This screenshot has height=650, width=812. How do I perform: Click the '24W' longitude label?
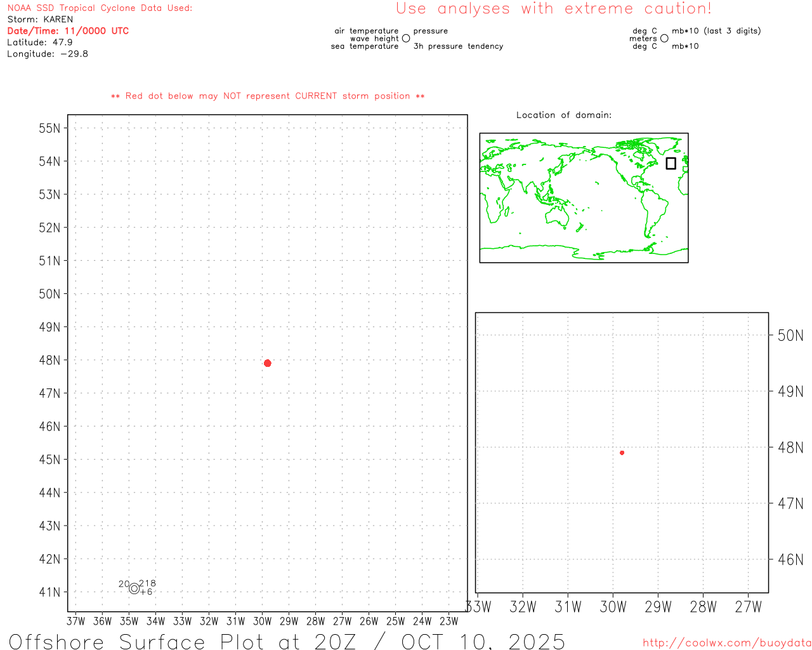coord(422,621)
